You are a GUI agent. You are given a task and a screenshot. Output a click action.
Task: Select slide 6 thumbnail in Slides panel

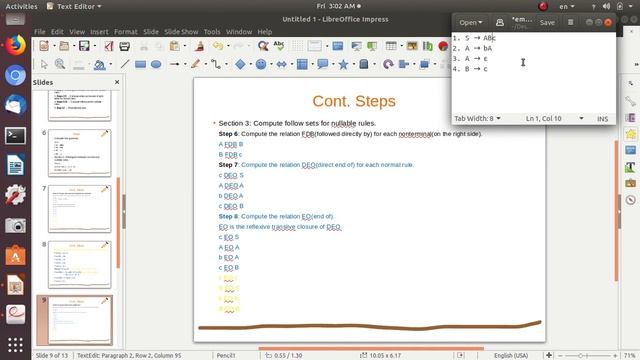(x=80, y=153)
